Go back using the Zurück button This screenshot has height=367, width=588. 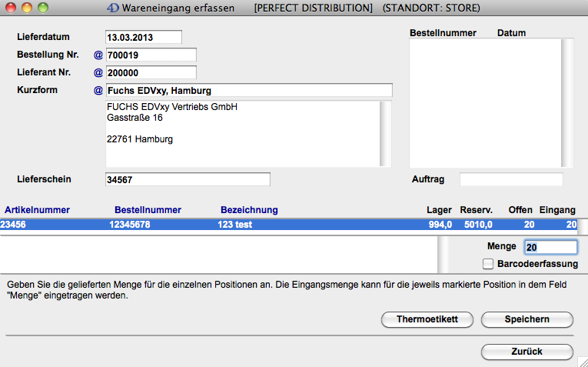click(x=527, y=352)
